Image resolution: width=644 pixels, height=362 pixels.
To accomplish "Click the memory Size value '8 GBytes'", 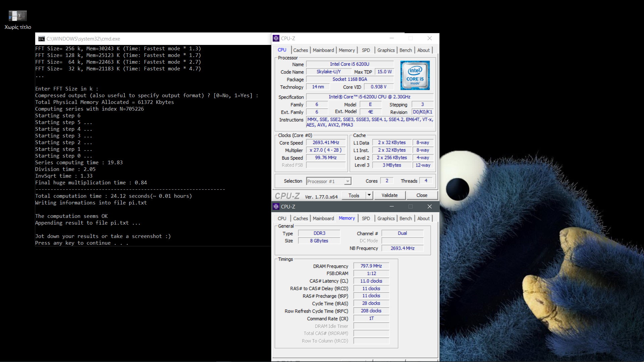I will 319,241.
